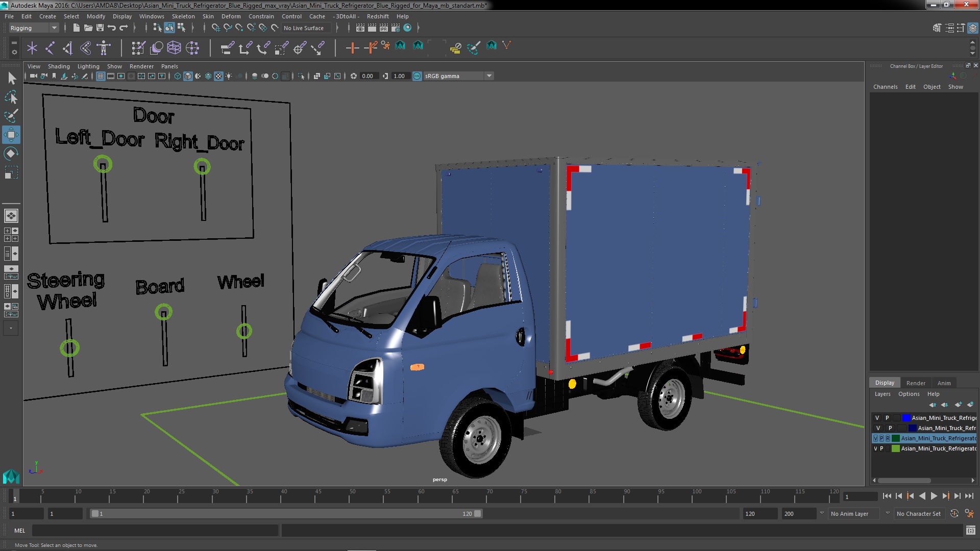Click Create New Layer icon in Layer Editor
This screenshot has width=980, height=551.
coord(958,405)
